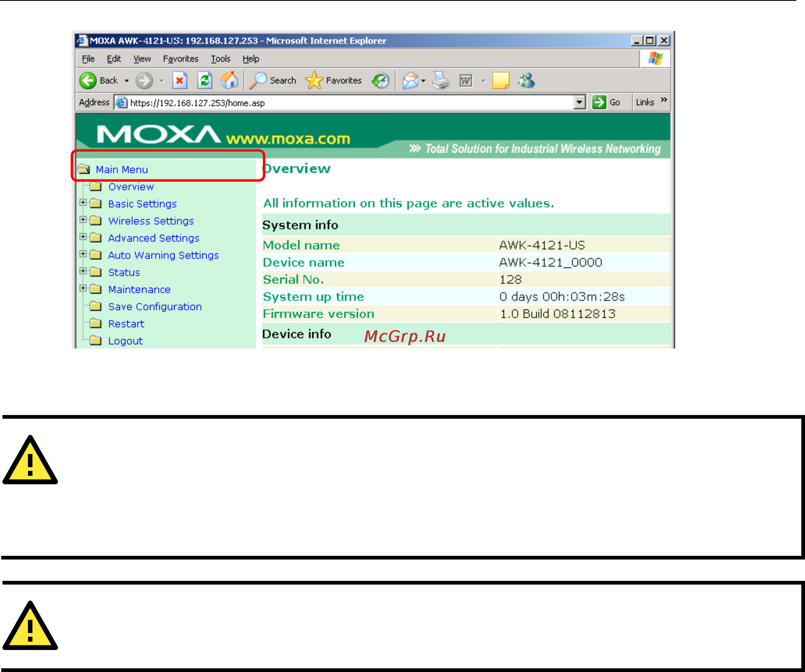Image resolution: width=805 pixels, height=672 pixels.
Task: Select the firmware version 1.0 Build 08112813
Action: pyautogui.click(x=557, y=314)
